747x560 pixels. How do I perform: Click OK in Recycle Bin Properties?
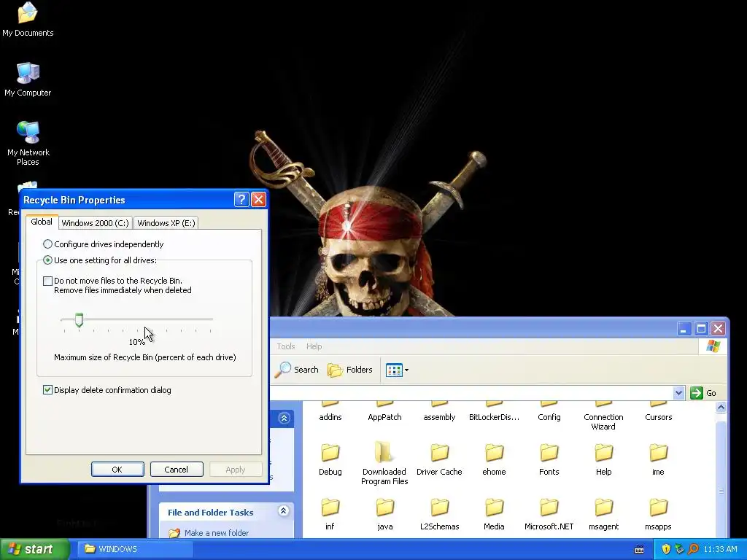point(117,470)
